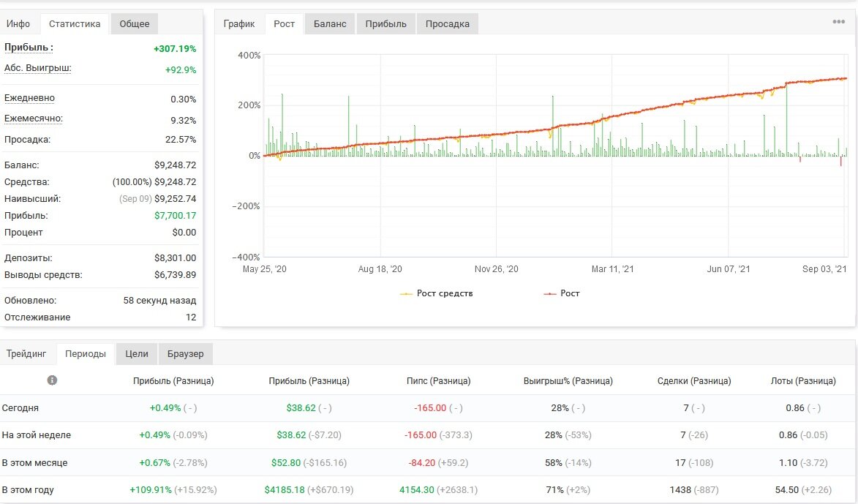
Task: Click the В этом месяце row label
Action: point(34,463)
